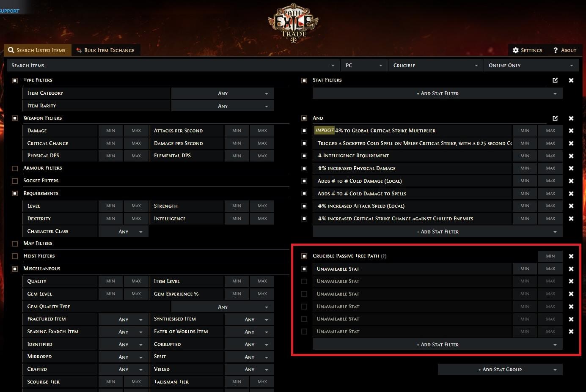Click the Search Items input field
Image resolution: width=586 pixels, height=392 pixels.
[x=169, y=66]
